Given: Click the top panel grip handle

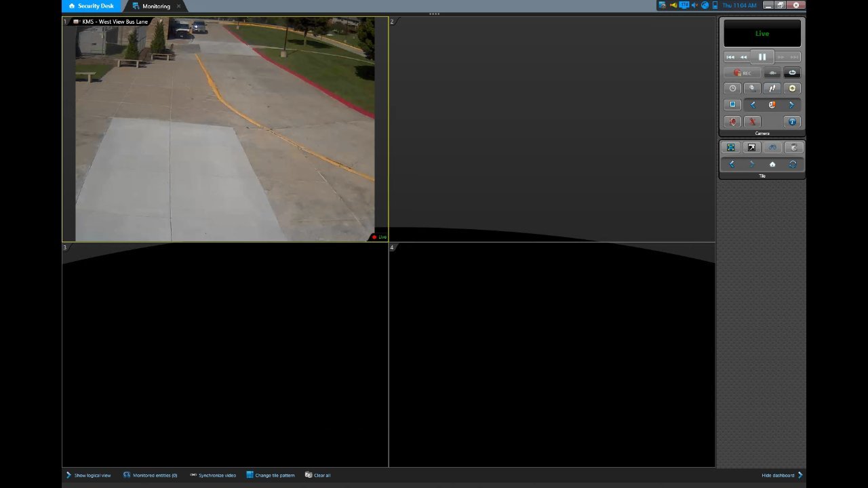Looking at the screenshot, I should click(x=434, y=14).
